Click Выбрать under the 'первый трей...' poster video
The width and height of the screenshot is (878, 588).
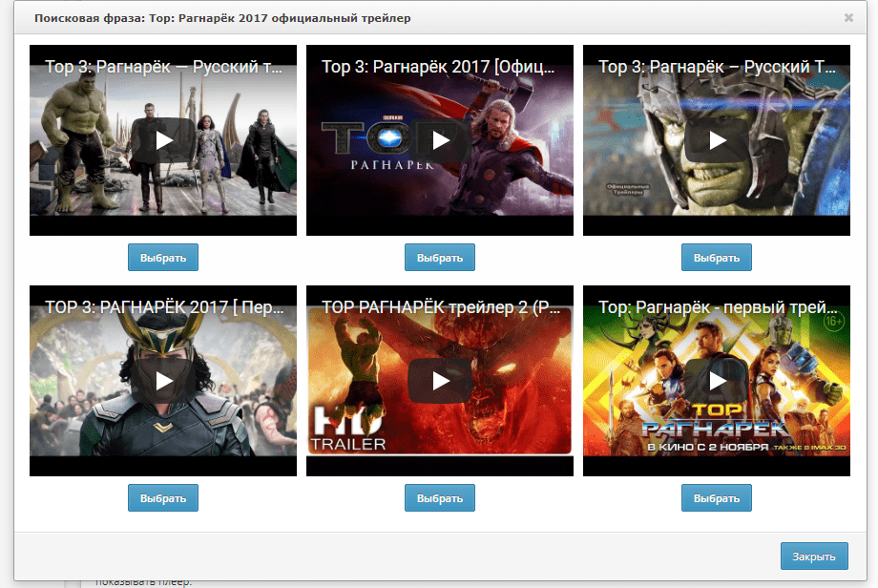point(717,498)
